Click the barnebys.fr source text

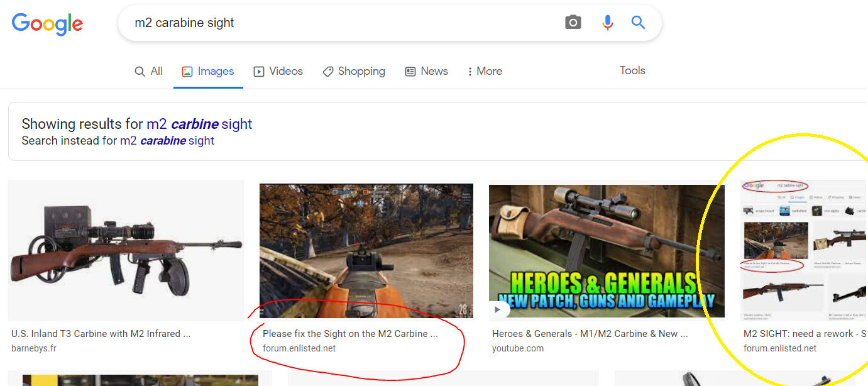point(34,348)
